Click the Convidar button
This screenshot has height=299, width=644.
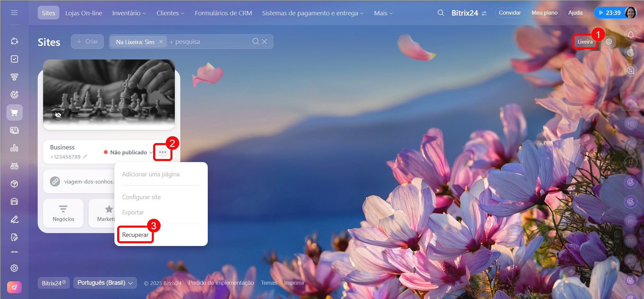509,13
